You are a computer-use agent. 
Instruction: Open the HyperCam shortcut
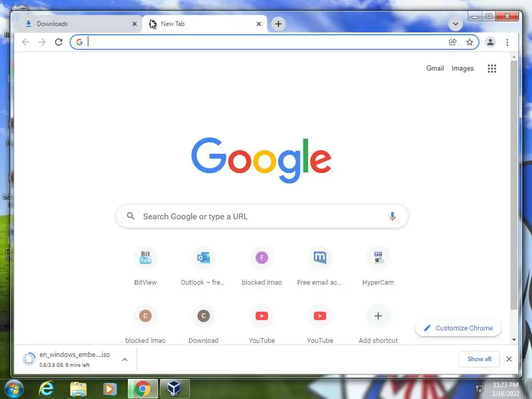378,267
